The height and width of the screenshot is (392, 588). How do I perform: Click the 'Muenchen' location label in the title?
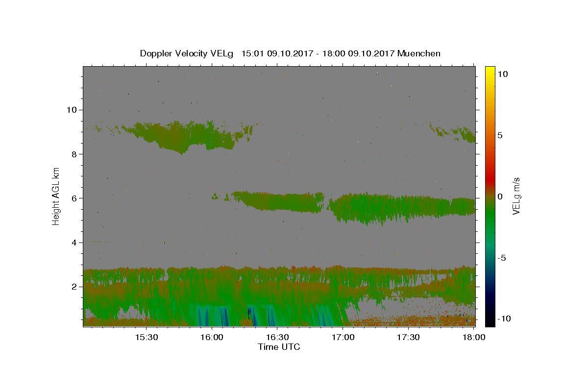(419, 53)
